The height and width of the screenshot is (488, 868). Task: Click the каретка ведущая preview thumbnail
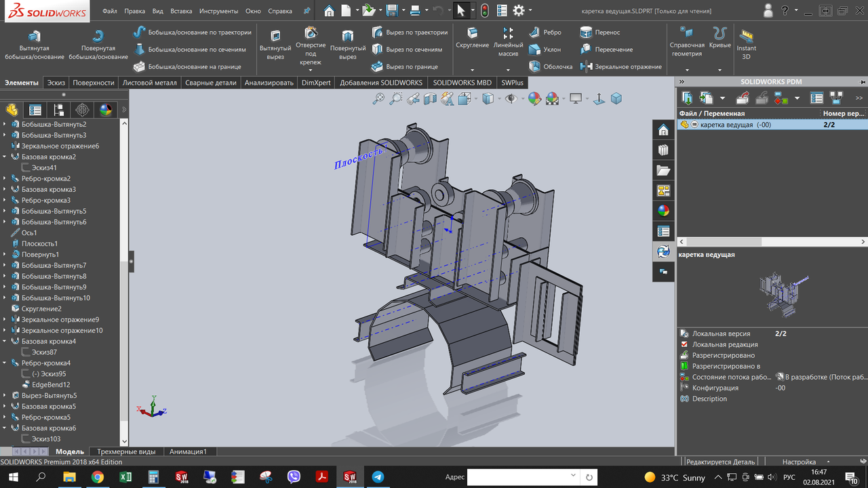coord(783,293)
